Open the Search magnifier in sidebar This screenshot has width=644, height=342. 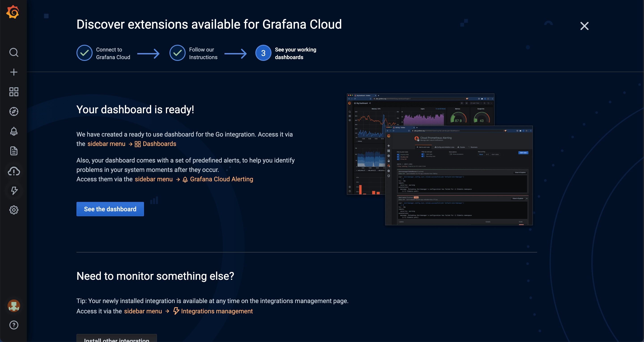14,53
